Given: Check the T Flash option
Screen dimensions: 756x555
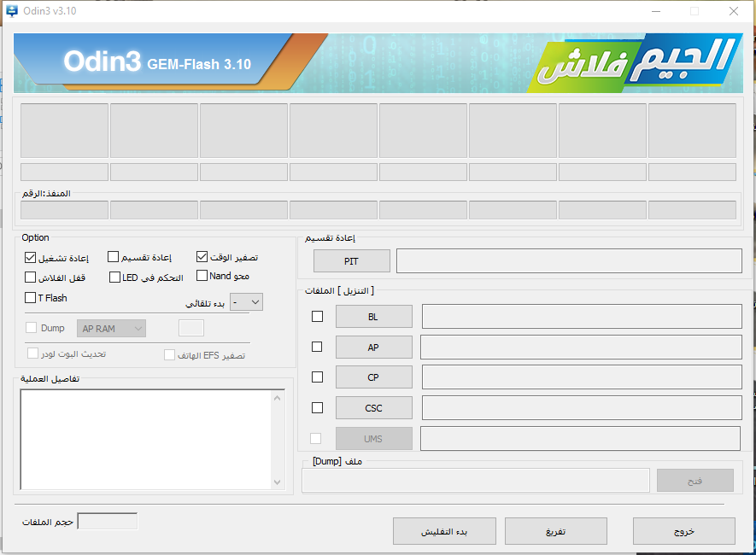Looking at the screenshot, I should click(31, 298).
